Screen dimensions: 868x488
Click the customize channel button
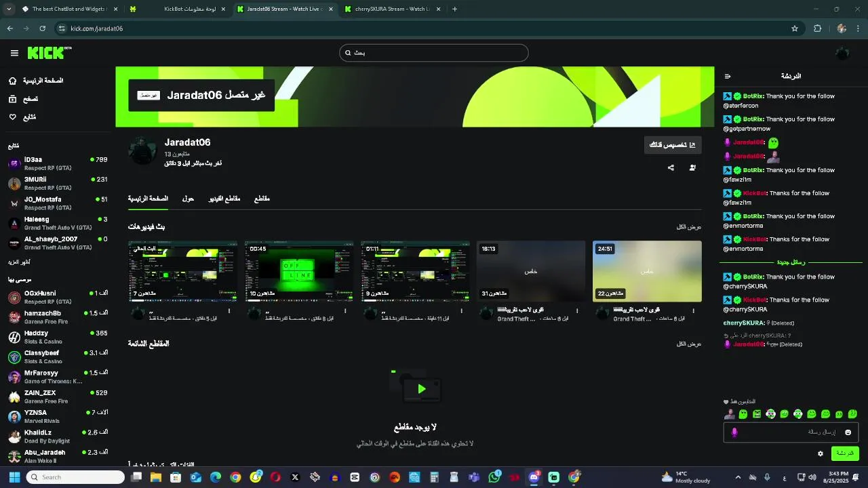(673, 144)
